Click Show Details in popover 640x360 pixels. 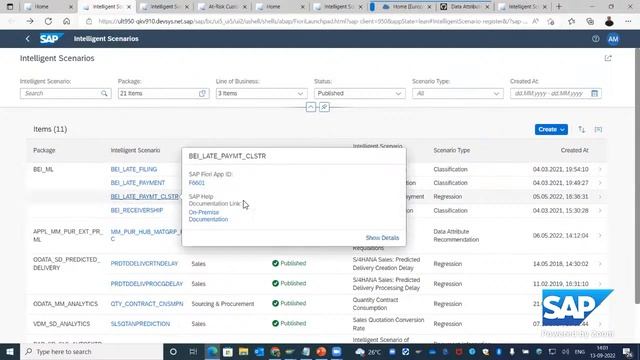382,238
